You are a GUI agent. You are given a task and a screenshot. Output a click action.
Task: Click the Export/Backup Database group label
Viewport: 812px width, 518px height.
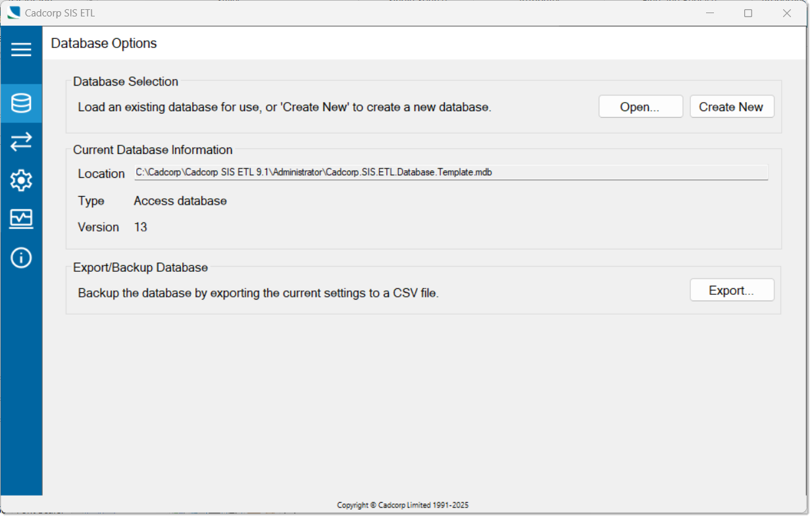(140, 268)
